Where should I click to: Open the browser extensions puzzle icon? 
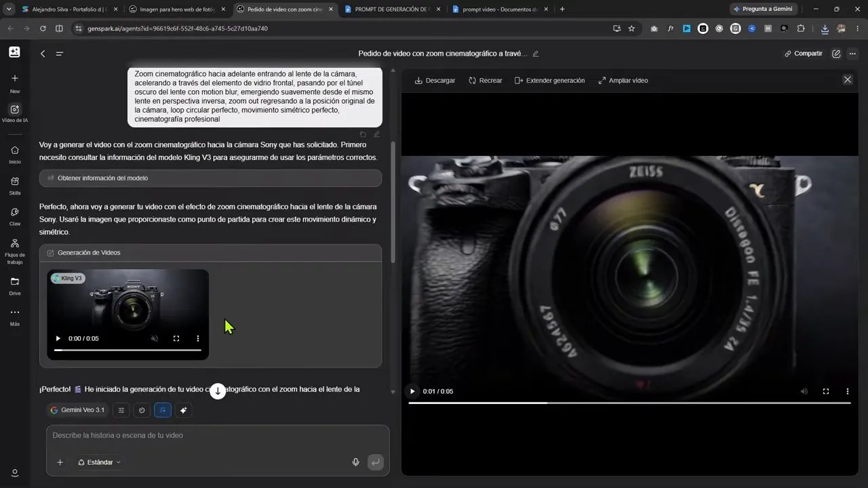pyautogui.click(x=801, y=28)
